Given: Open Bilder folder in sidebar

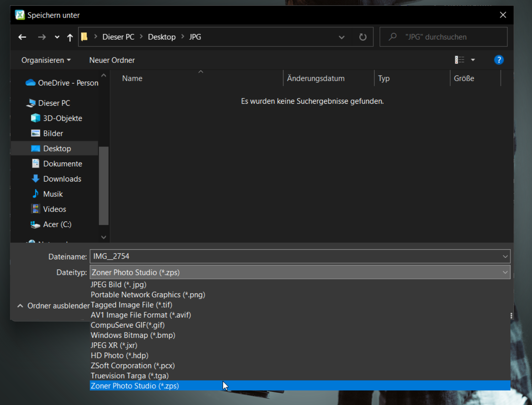Looking at the screenshot, I should 47,133.
